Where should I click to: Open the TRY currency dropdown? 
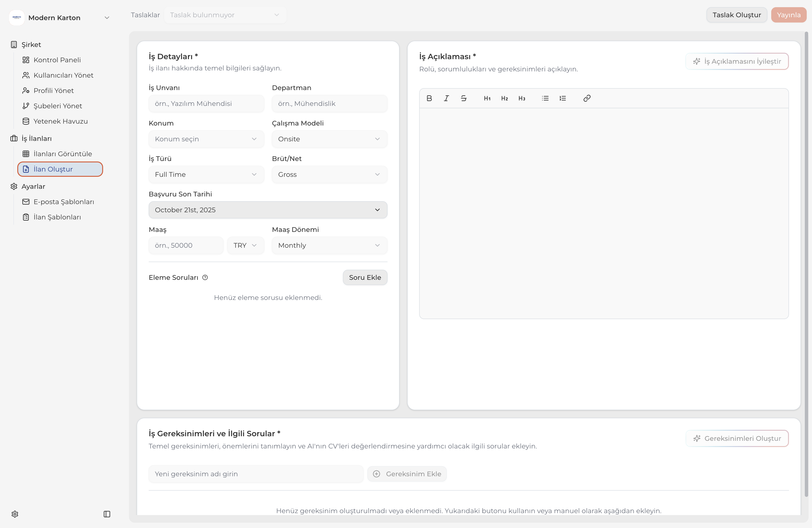[x=245, y=245]
